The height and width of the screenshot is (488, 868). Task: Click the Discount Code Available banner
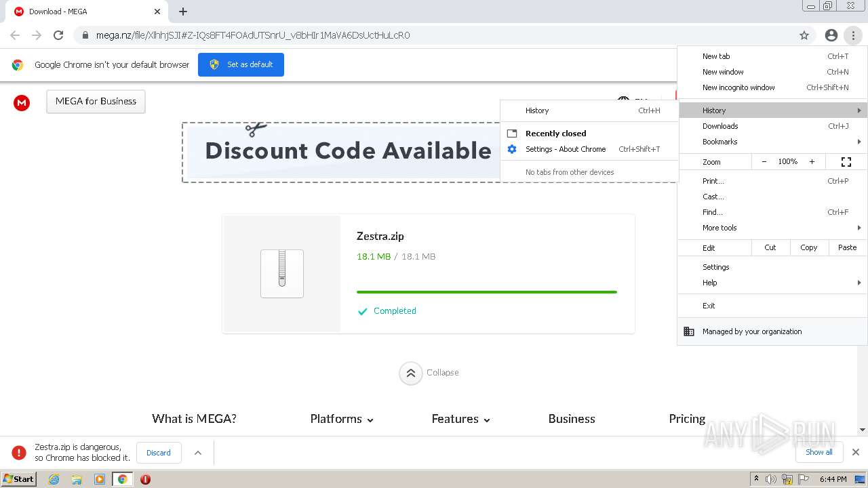coord(348,151)
